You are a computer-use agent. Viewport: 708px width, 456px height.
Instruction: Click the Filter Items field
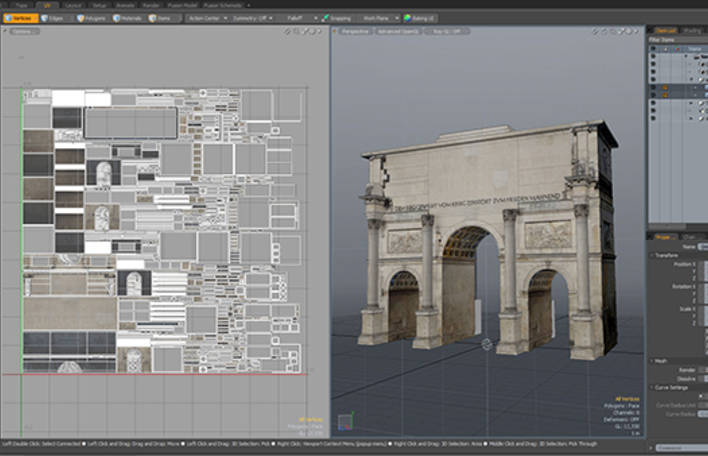pyautogui.click(x=678, y=40)
